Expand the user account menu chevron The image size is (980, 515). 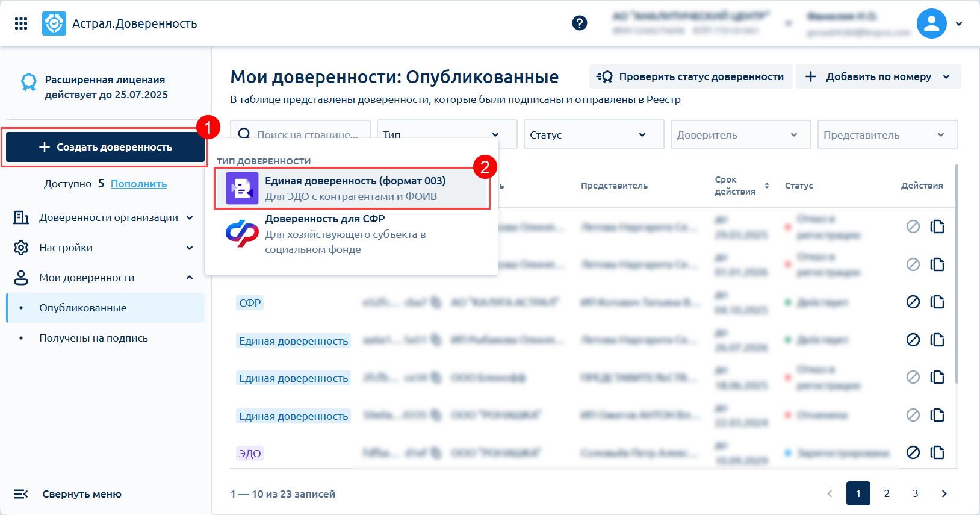pyautogui.click(x=959, y=23)
